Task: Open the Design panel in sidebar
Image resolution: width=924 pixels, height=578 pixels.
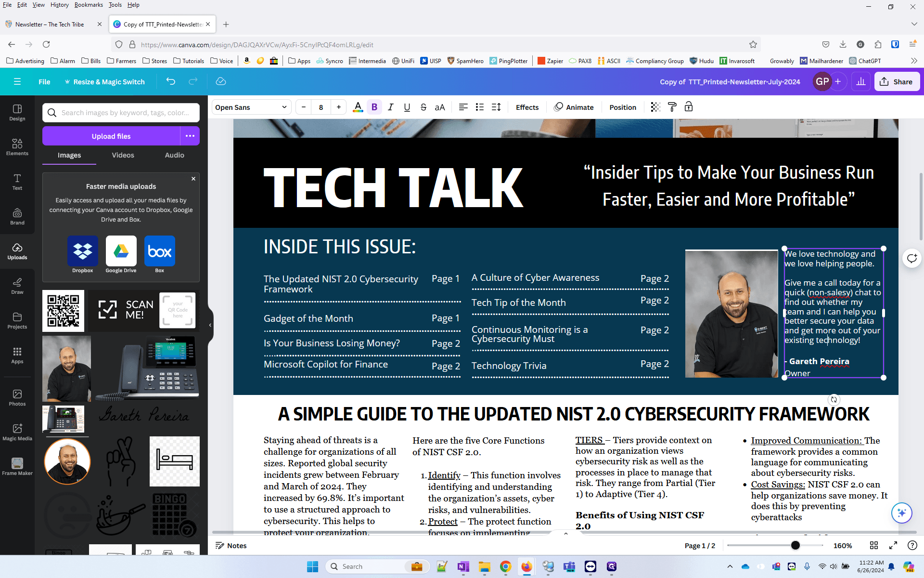Action: 17,113
